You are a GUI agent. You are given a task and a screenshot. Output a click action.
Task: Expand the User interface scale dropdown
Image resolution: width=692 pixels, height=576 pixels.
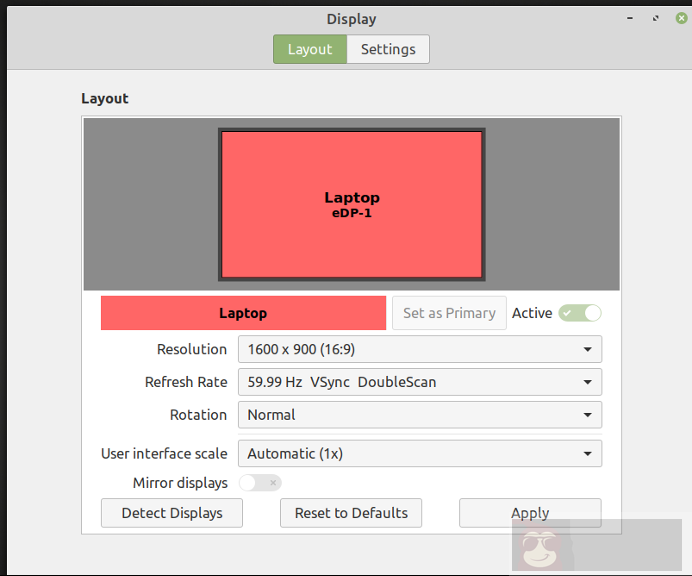coord(419,454)
